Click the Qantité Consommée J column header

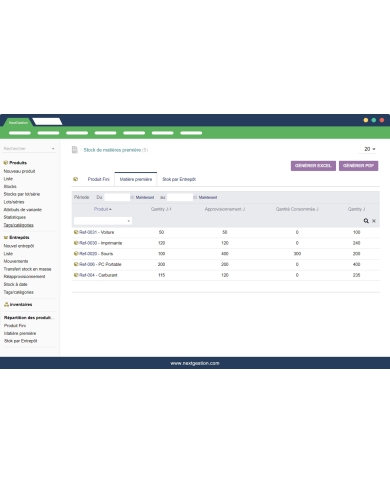[297, 209]
